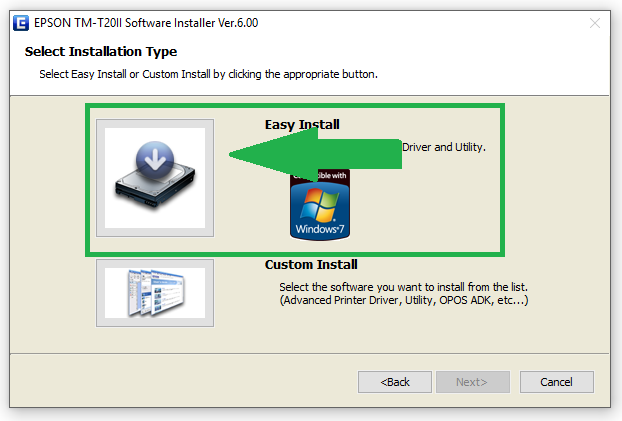Click the EPSON installer title bar logo
Screen dimensions: 622x421
click(x=21, y=23)
